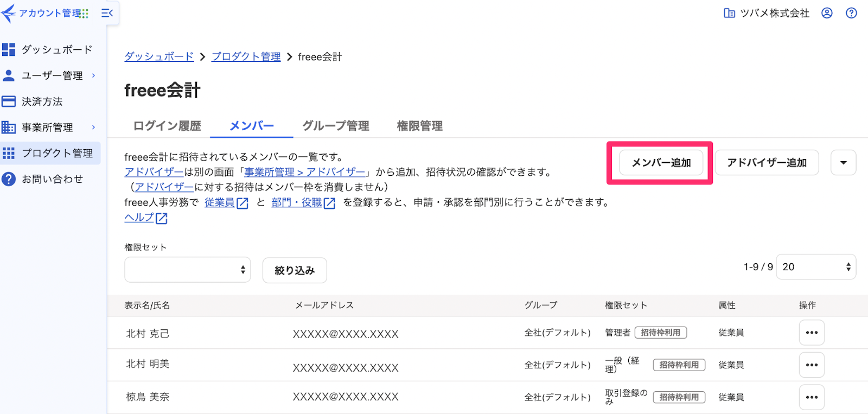Open actions menu for 椋鳥 美奈
868x414 pixels.
(x=812, y=397)
